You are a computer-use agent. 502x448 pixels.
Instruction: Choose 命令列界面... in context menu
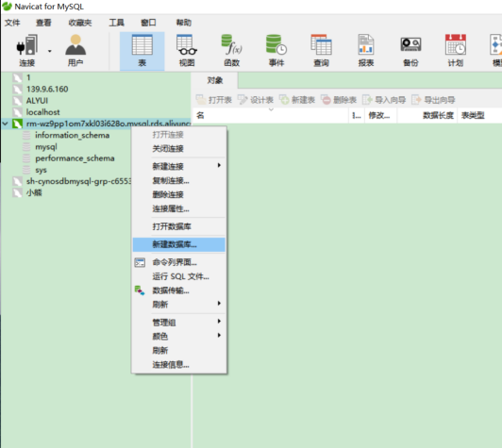(179, 262)
